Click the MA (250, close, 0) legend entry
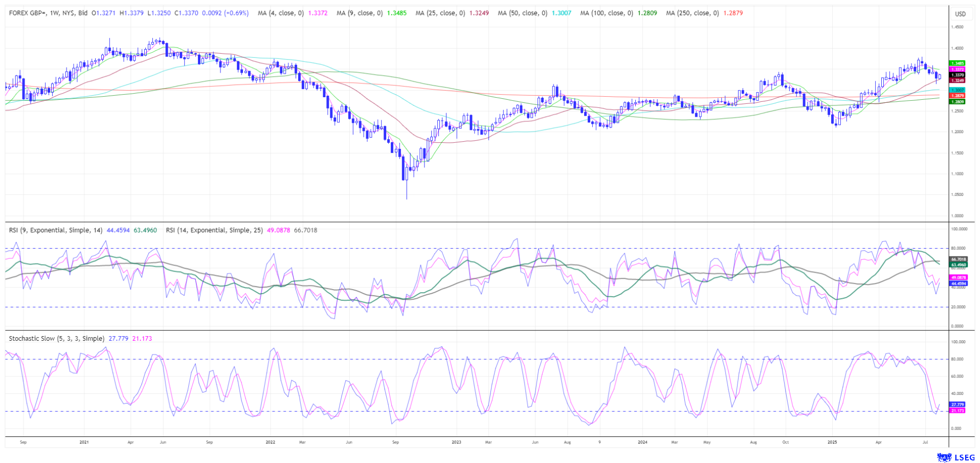This screenshot has height=463, width=980. (x=692, y=13)
